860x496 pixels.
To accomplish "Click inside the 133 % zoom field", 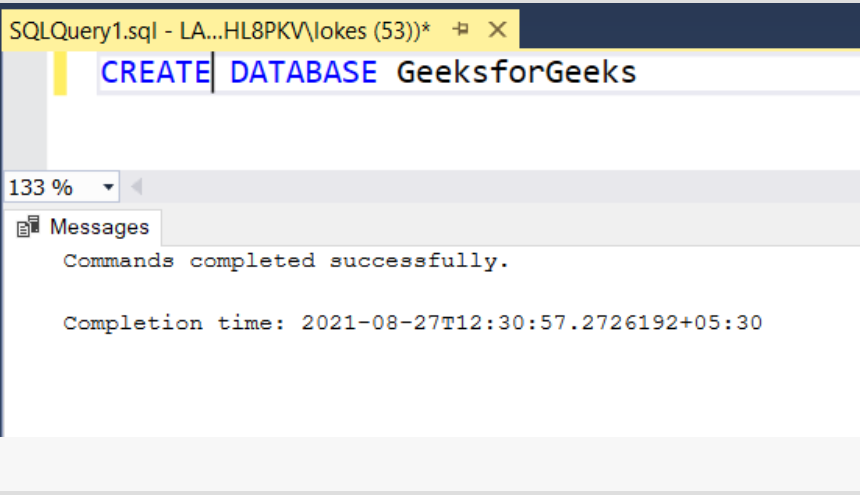I will [45, 187].
